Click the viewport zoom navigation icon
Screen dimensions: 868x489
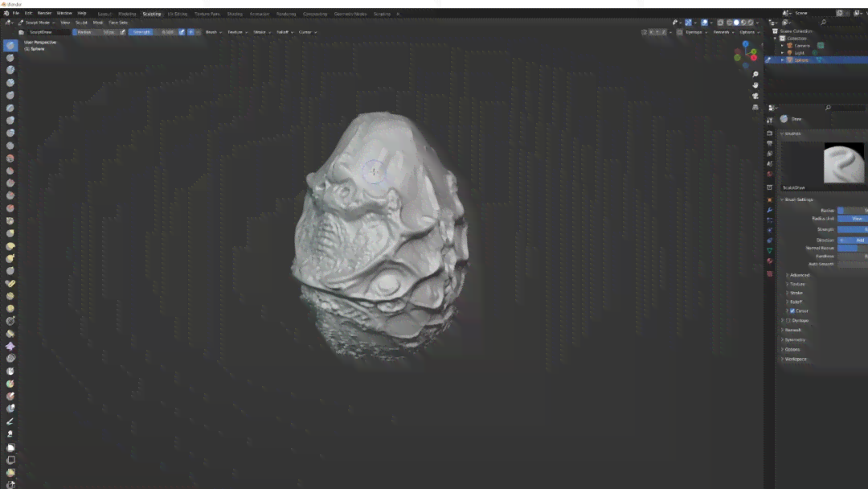pyautogui.click(x=755, y=74)
